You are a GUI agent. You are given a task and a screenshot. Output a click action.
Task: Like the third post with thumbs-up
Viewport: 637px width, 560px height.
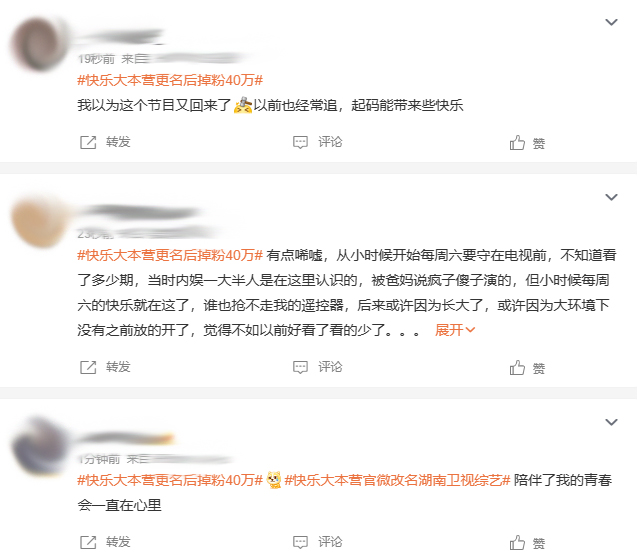517,543
